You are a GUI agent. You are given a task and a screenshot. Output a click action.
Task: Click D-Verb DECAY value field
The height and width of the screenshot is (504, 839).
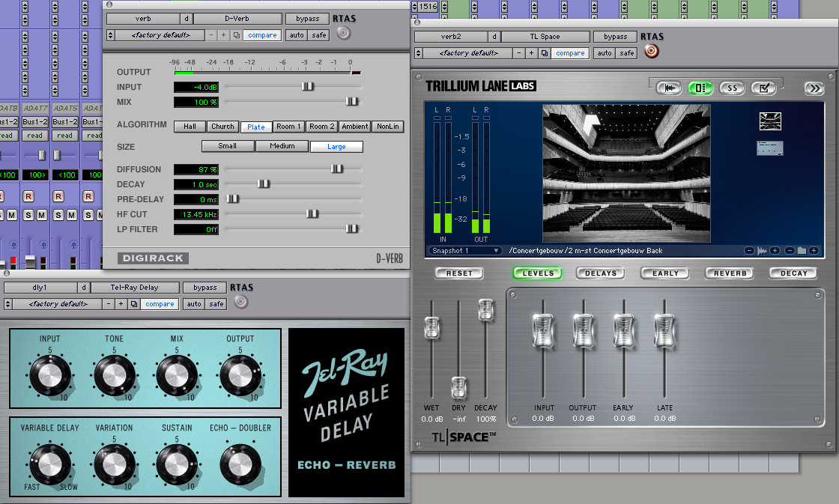tap(196, 184)
